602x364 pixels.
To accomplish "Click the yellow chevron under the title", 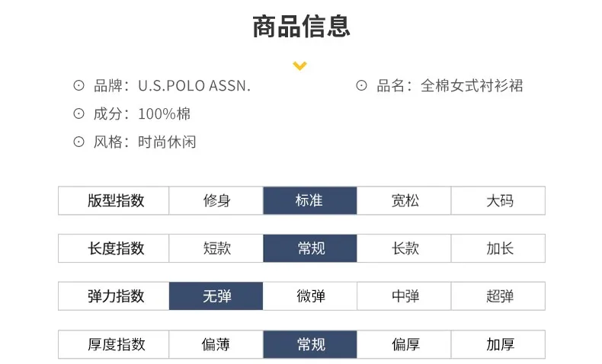I will tap(300, 66).
